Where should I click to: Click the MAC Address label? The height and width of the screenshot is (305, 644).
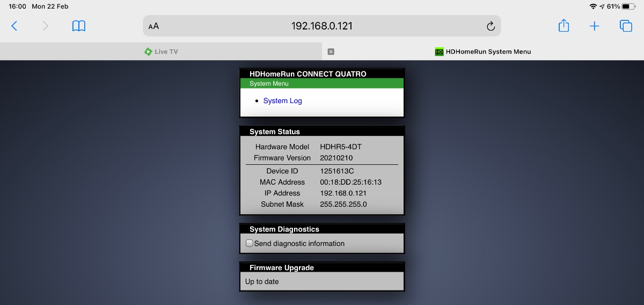point(282,182)
